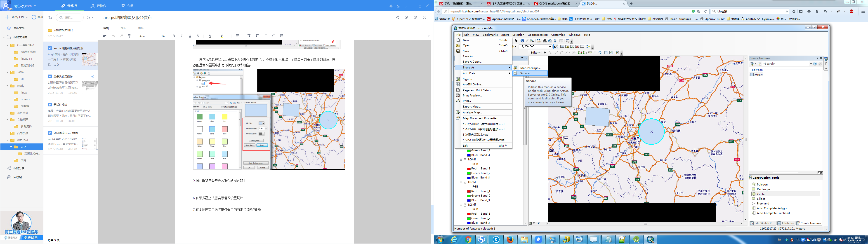This screenshot has height=244, width=868.
Task: Switch to layout view button below map
Action: point(534,223)
